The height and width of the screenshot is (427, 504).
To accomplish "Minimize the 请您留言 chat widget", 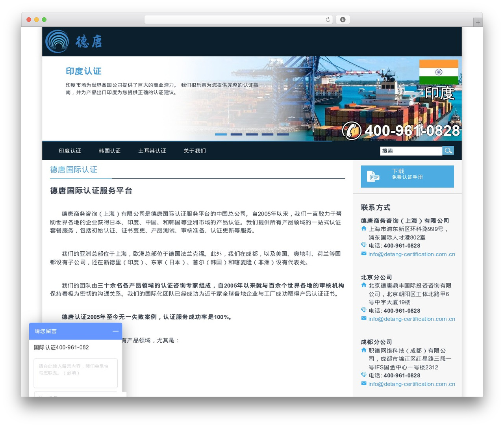I will tap(115, 331).
